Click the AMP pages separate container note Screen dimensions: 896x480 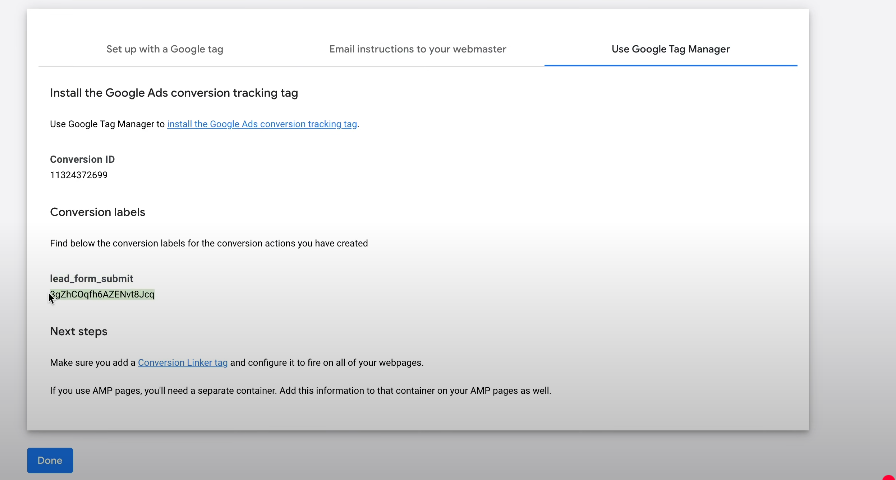pos(301,391)
